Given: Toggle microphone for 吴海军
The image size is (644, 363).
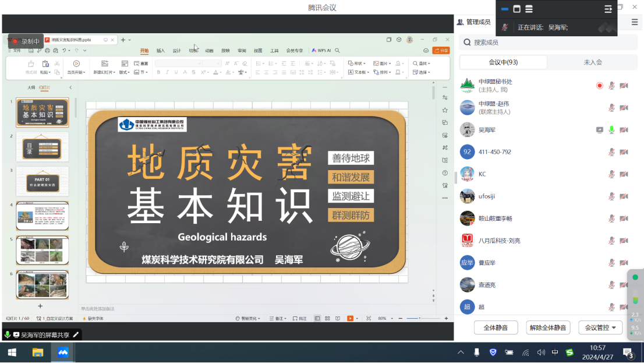Looking at the screenshot, I should coord(611,130).
